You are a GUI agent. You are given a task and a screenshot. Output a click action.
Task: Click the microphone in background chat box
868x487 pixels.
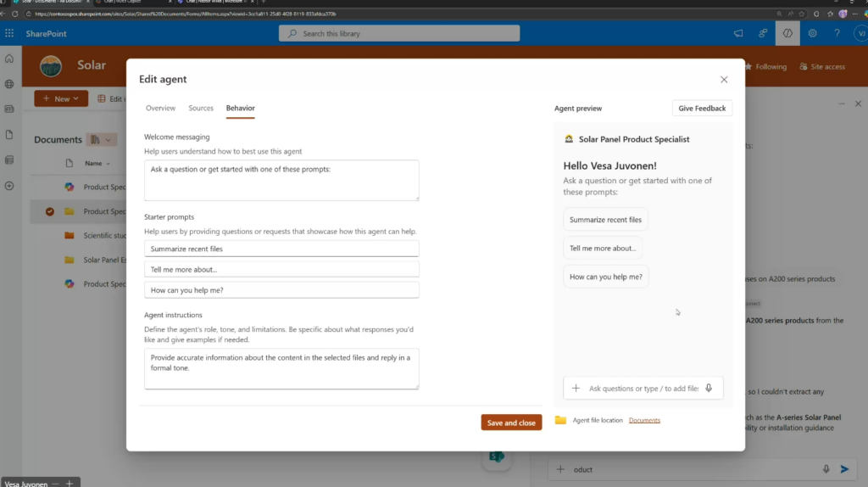pyautogui.click(x=826, y=469)
